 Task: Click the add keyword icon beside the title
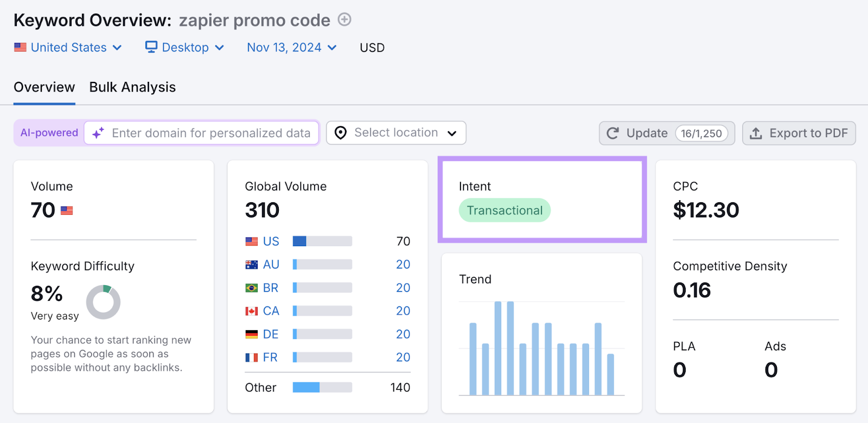[x=344, y=20]
